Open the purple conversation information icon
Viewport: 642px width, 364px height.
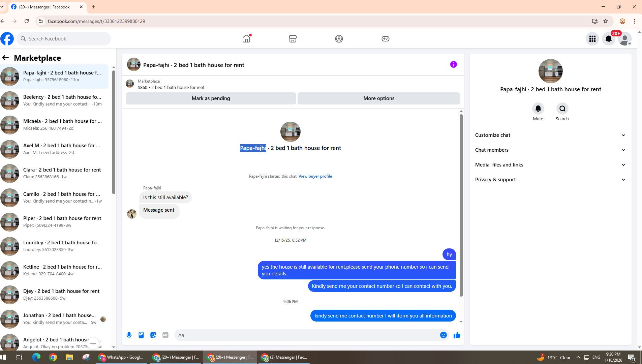(x=453, y=64)
